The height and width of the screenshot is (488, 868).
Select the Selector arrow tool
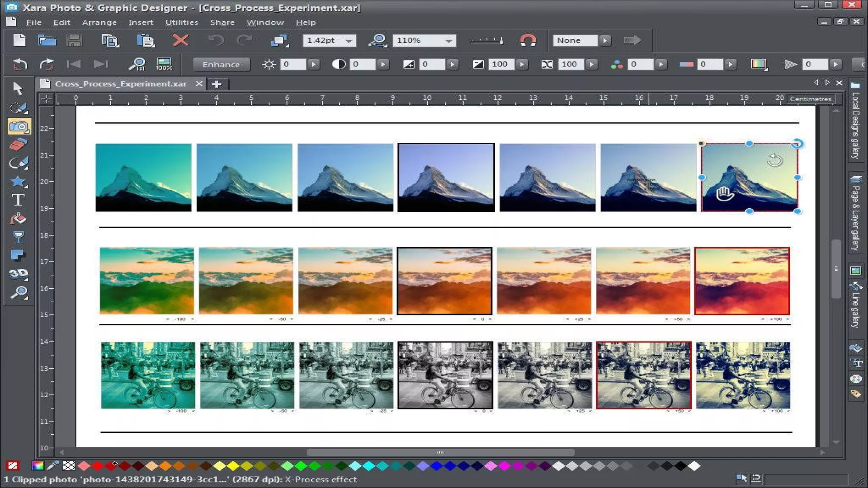(18, 88)
